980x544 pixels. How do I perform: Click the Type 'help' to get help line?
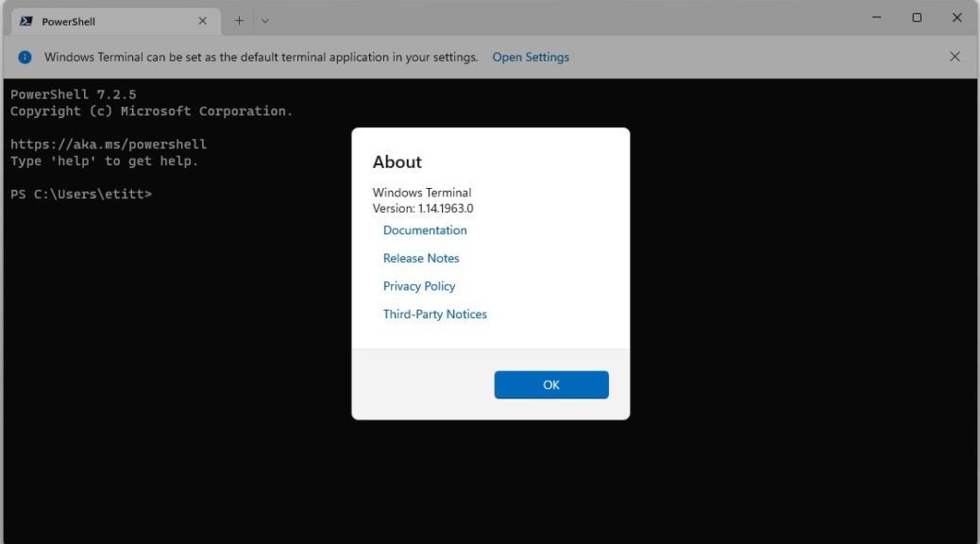click(105, 161)
